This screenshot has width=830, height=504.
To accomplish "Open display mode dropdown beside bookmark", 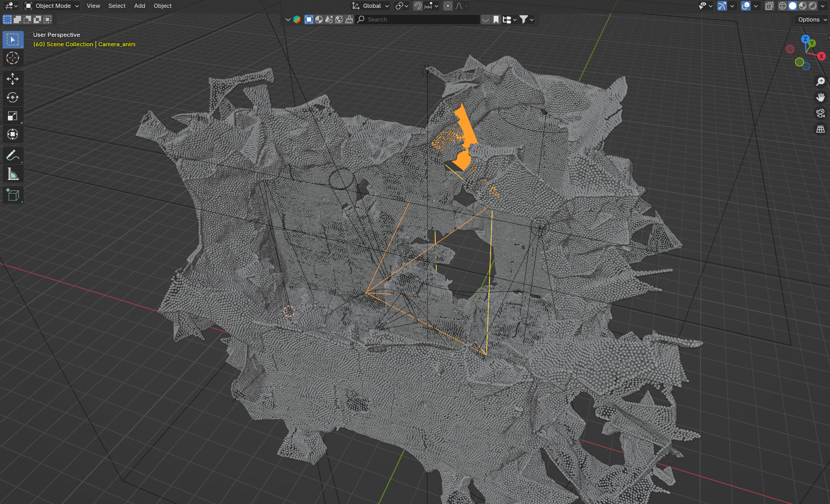I will click(509, 19).
